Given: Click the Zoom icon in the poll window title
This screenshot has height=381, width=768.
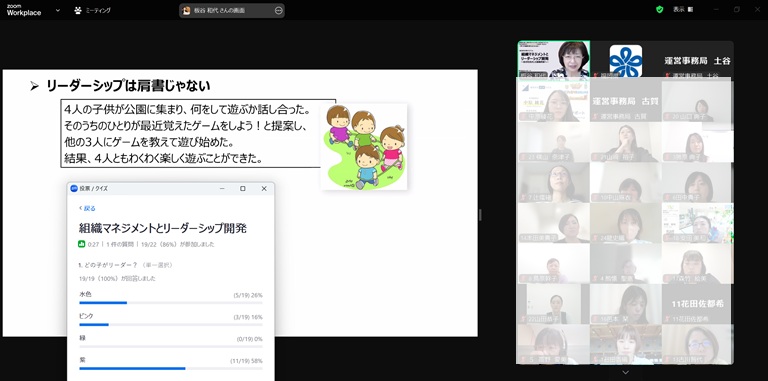Looking at the screenshot, I should coord(74,189).
